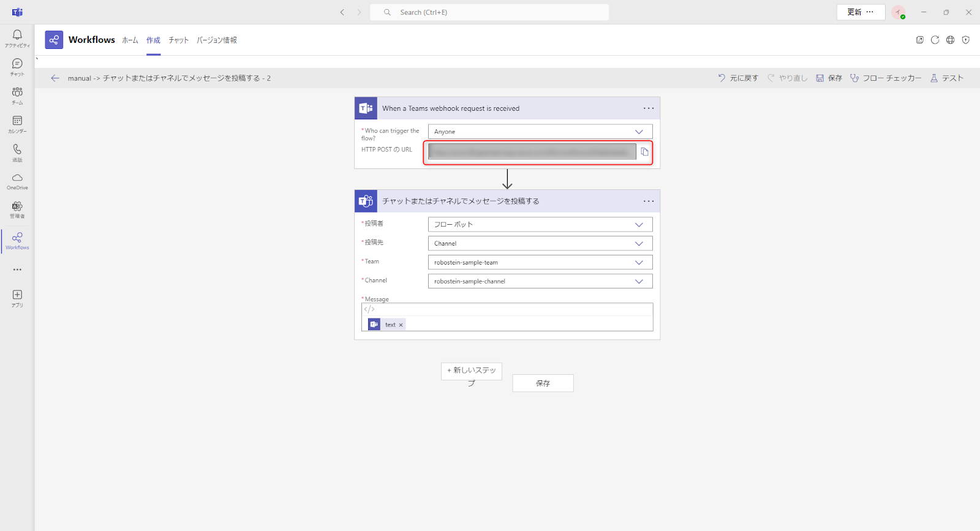Switch to the ホーム tab
This screenshot has width=980, height=531.
tap(130, 40)
